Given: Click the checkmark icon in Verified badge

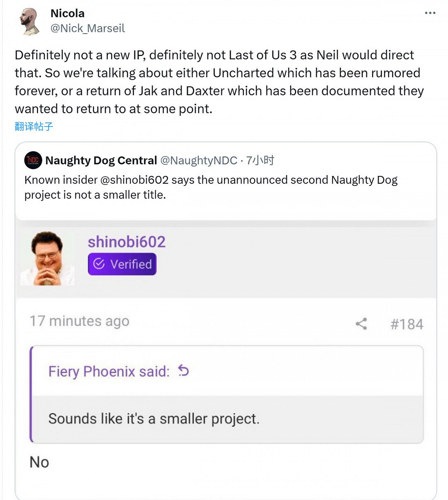Looking at the screenshot, I should (x=99, y=264).
